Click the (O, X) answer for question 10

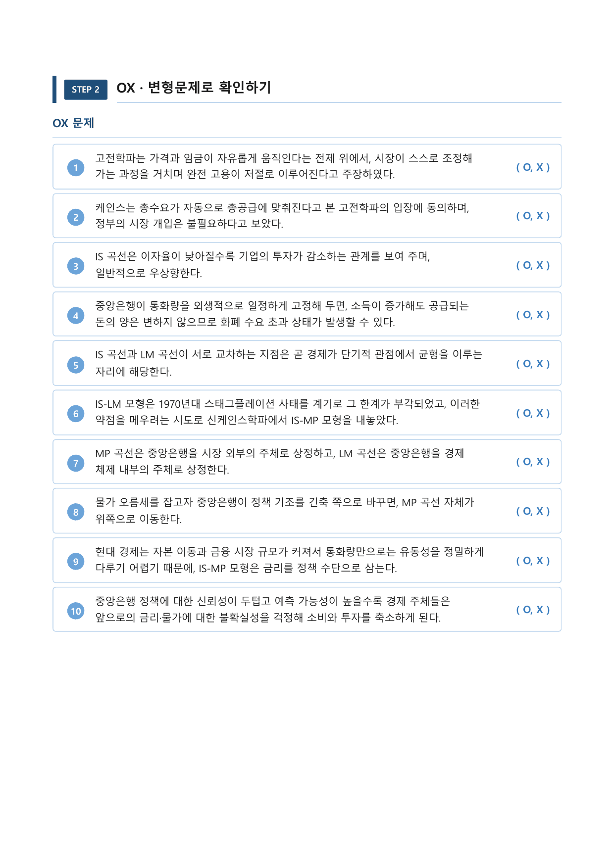click(533, 610)
